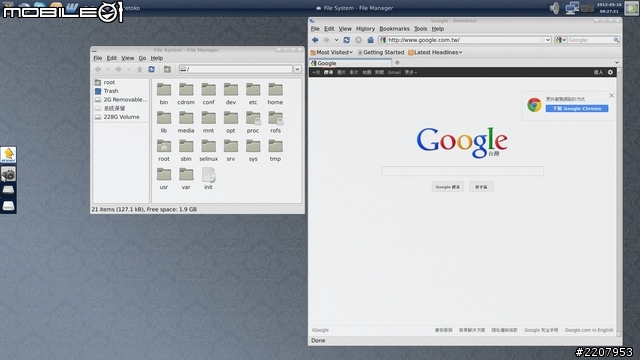Viewport: 640px width, 360px height.
Task: Click the Google search input box
Action: [x=462, y=171]
